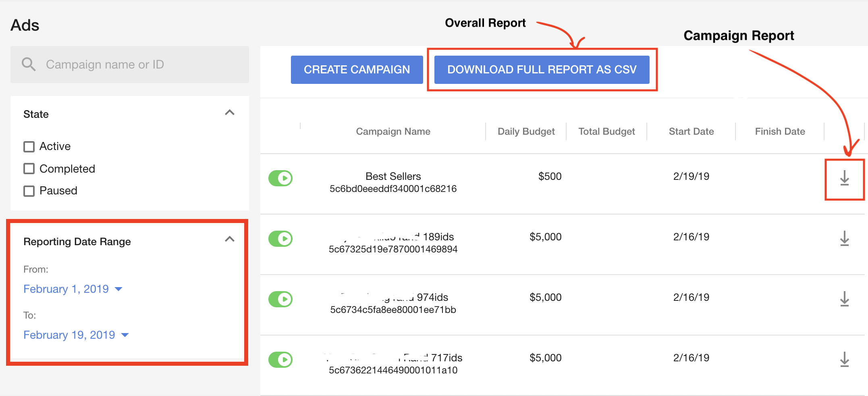868x396 pixels.
Task: Open the From date dropdown
Action: click(x=73, y=289)
